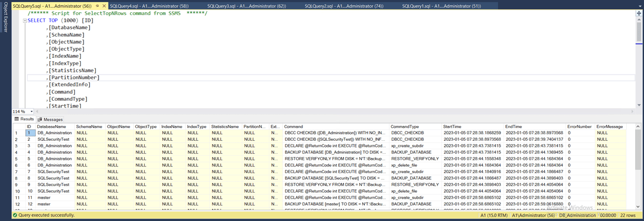The image size is (644, 221).
Task: Click the [CommandType] line in editor
Action: 67,99
